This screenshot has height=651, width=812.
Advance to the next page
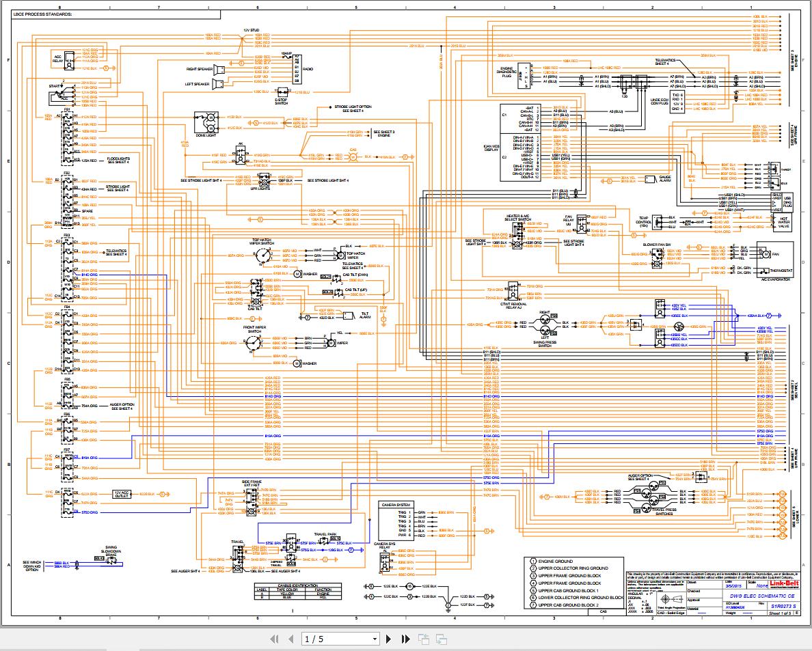point(389,639)
